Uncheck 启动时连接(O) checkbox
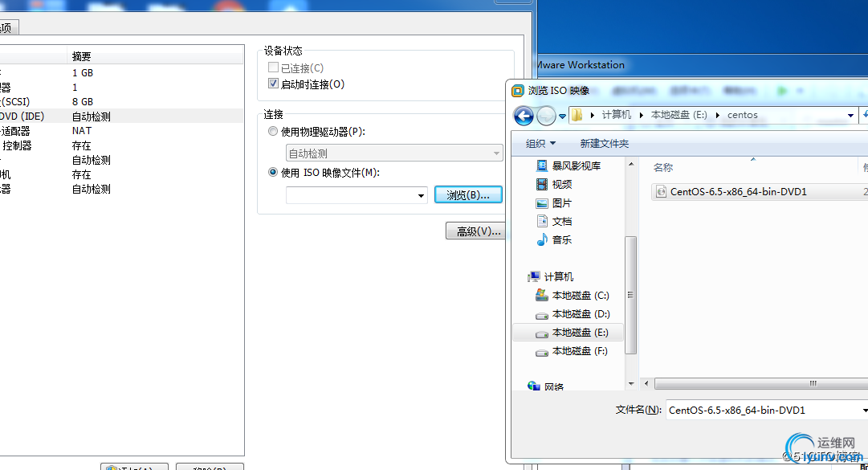The image size is (868, 470). [x=273, y=84]
